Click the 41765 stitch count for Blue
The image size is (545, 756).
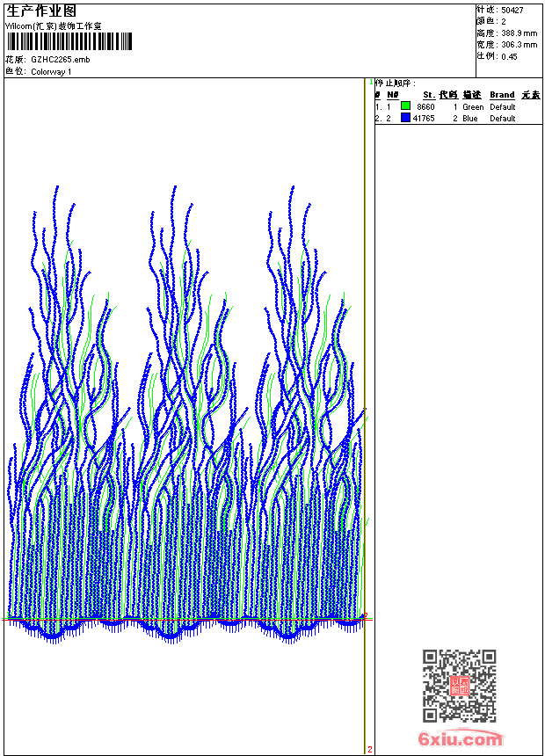424,119
